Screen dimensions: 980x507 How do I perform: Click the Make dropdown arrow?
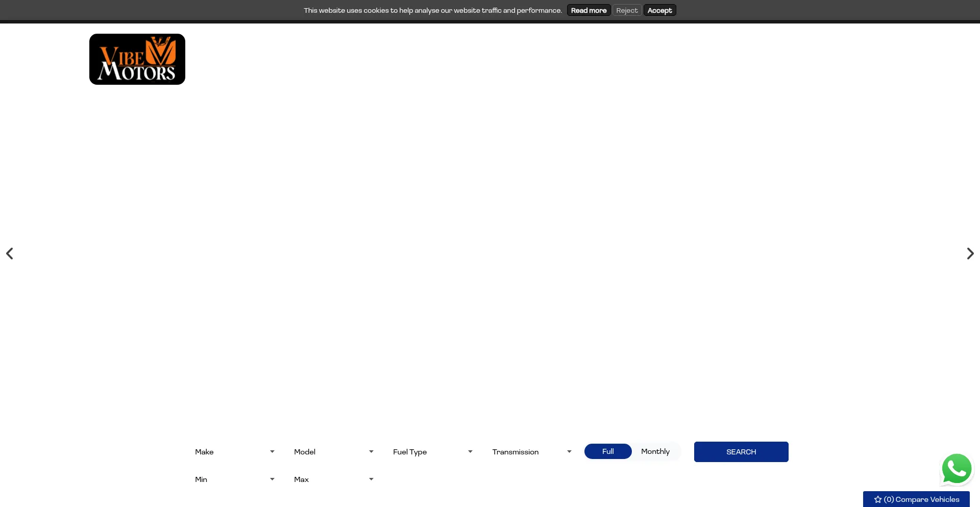tap(272, 452)
